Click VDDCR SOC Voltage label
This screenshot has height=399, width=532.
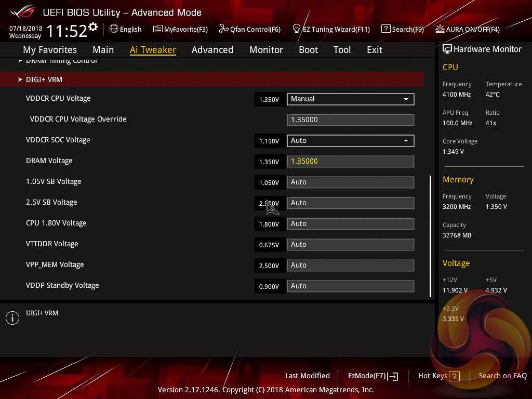pyautogui.click(x=58, y=140)
